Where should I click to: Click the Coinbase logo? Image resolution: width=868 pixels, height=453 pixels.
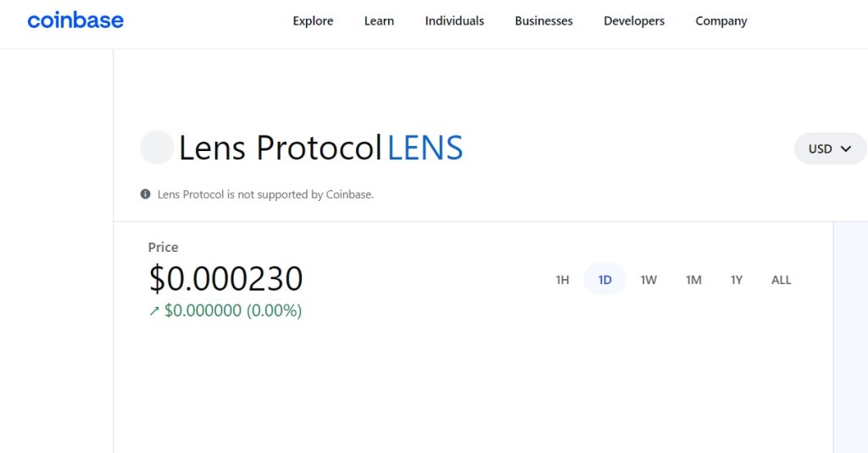point(75,20)
